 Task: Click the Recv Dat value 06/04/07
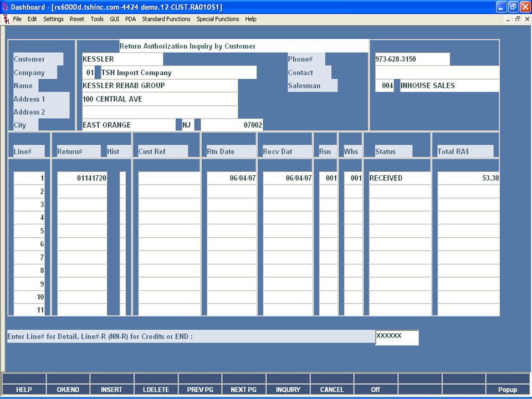click(288, 178)
